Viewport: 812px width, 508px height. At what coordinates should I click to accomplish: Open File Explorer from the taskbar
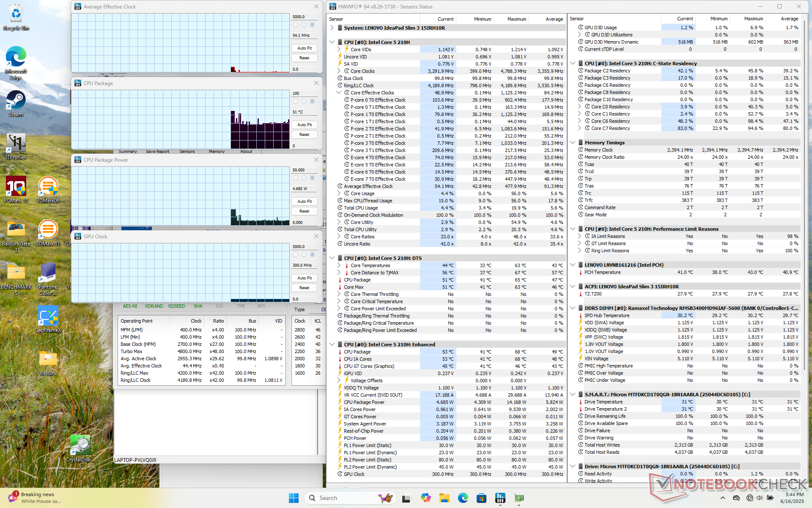coord(444,498)
